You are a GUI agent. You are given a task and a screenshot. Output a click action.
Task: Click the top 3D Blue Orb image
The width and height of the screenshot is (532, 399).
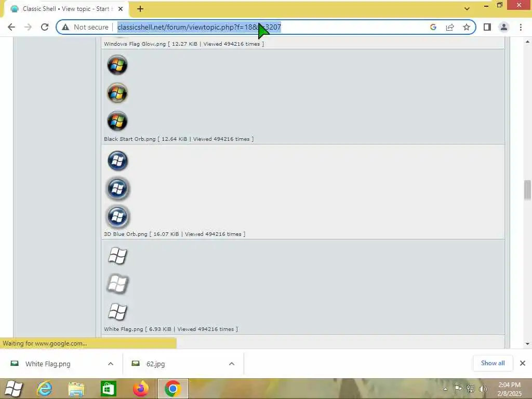coord(118,161)
